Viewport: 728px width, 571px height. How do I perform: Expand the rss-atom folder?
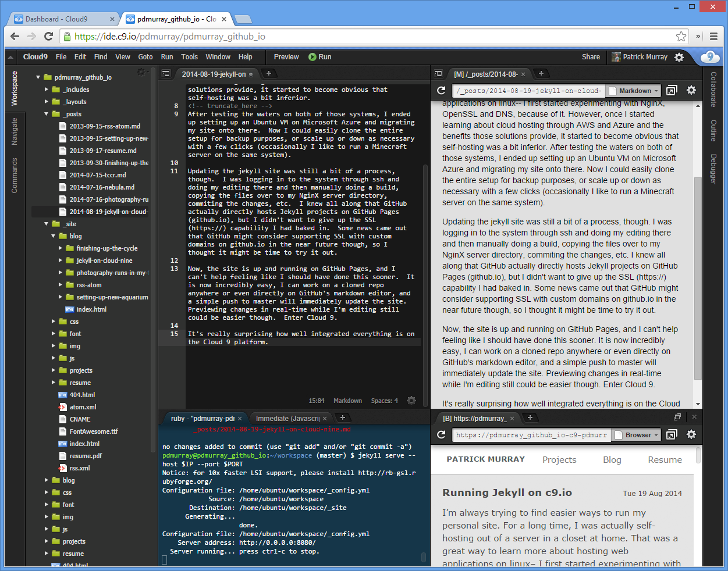pyautogui.click(x=61, y=285)
